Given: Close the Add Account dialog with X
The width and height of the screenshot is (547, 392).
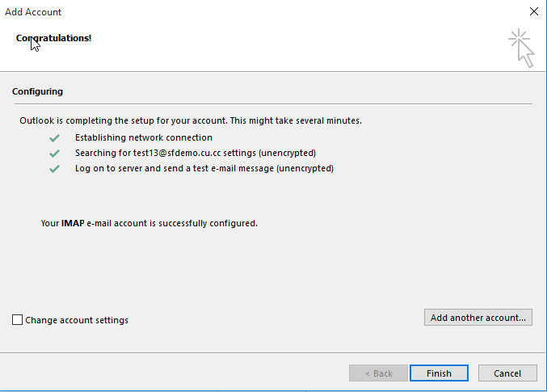Looking at the screenshot, I should 534,11.
